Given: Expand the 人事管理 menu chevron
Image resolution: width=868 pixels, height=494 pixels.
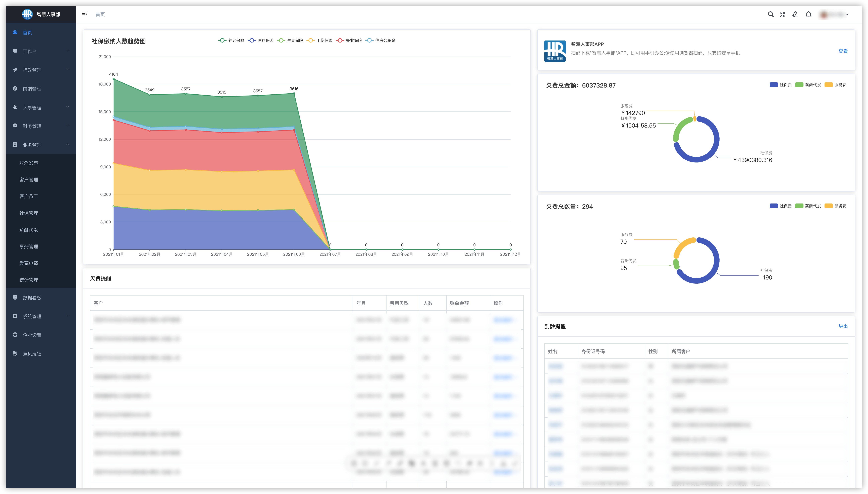Looking at the screenshot, I should click(x=67, y=107).
